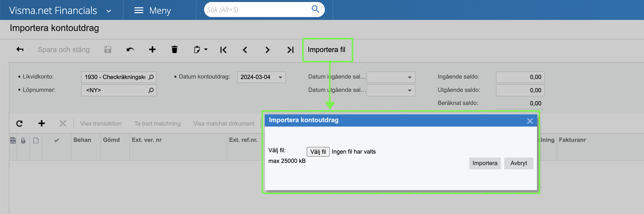Open the Datum utgående saldo dropdown
This screenshot has width=644, height=214.
[410, 91]
